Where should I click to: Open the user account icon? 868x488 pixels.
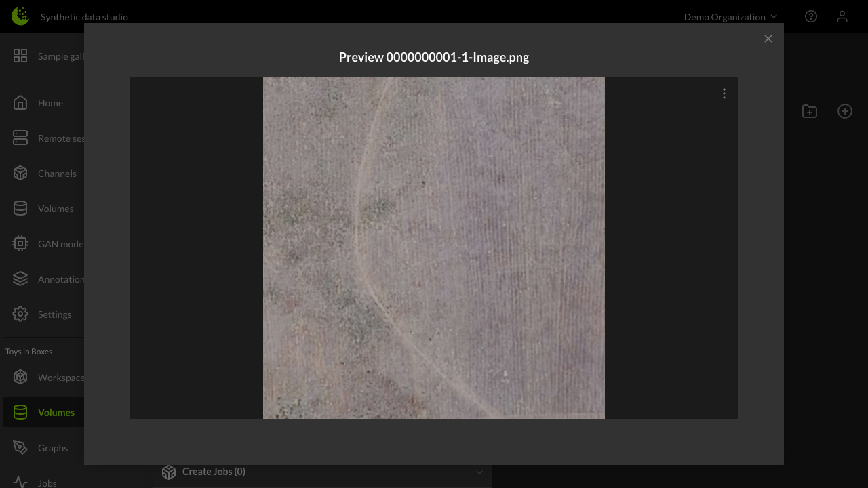click(x=842, y=16)
